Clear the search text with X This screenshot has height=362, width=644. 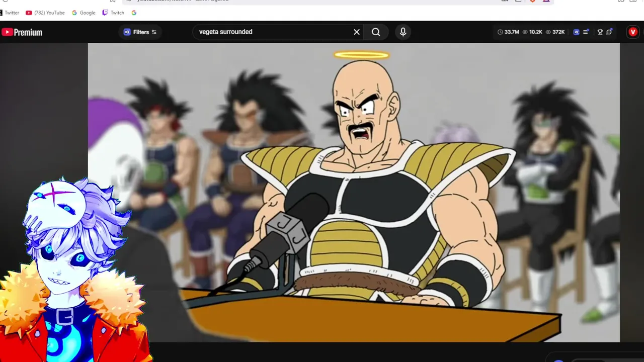[357, 32]
